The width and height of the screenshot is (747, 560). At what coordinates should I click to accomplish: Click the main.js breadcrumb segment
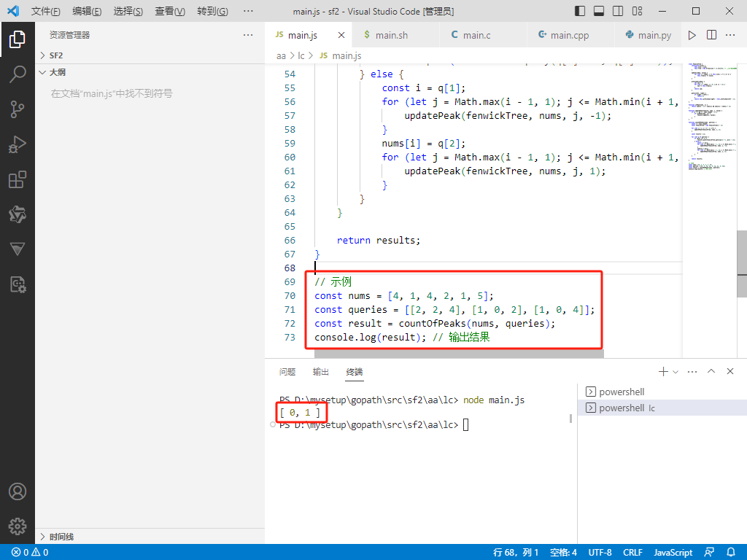tap(341, 55)
